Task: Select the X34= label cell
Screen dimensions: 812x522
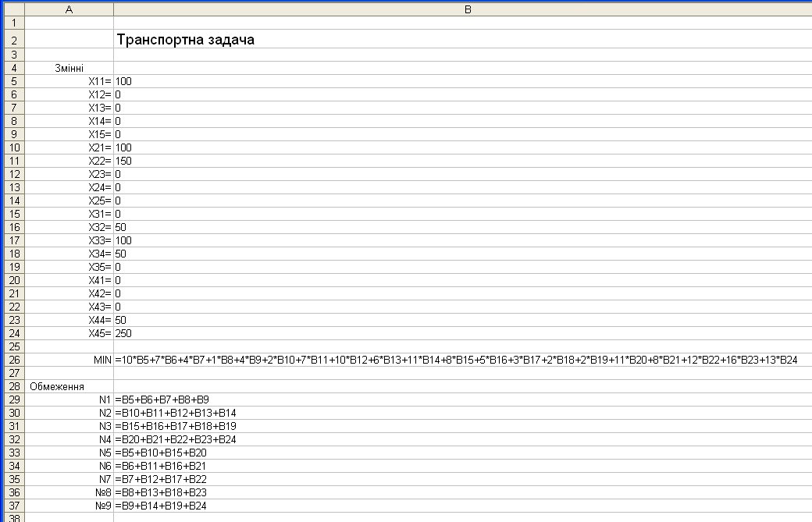Action: (x=69, y=254)
